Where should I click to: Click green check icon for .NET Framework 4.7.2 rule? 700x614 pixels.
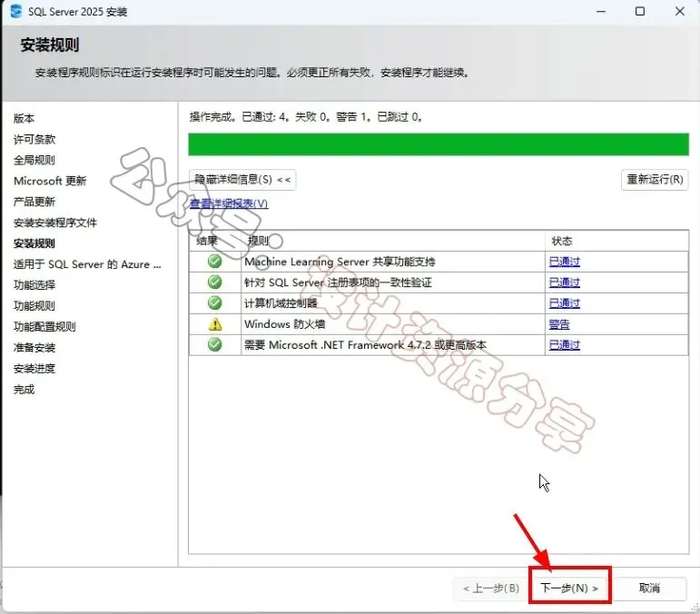click(x=215, y=344)
